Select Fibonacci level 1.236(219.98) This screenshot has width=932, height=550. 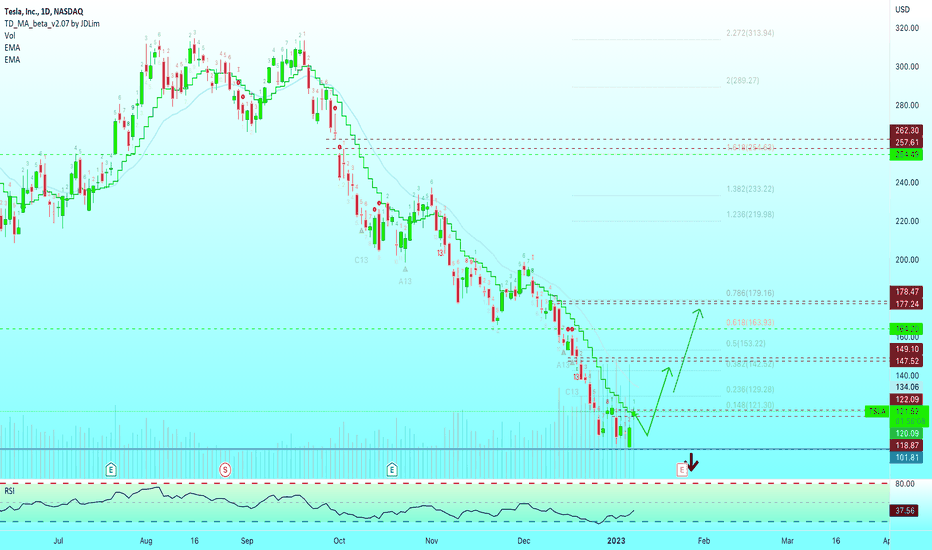pyautogui.click(x=750, y=215)
